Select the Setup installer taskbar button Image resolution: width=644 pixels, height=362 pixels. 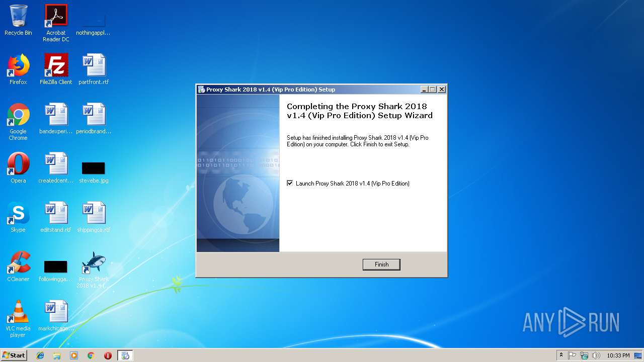tap(125, 355)
